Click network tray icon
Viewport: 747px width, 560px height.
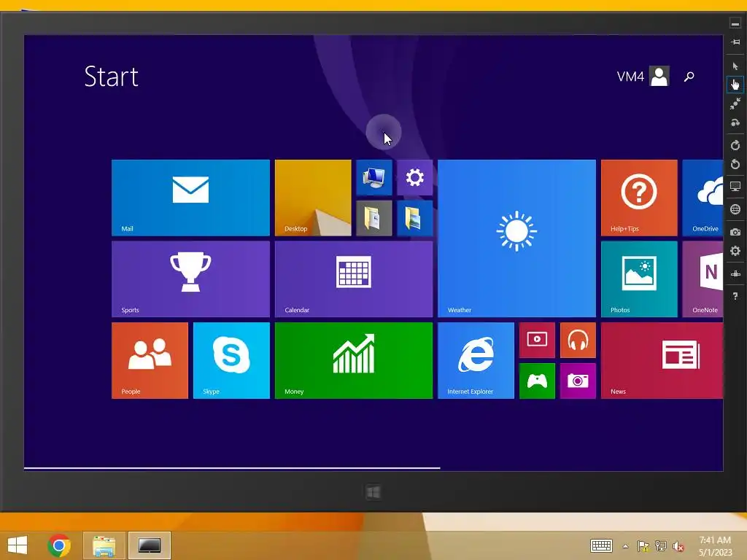661,546
